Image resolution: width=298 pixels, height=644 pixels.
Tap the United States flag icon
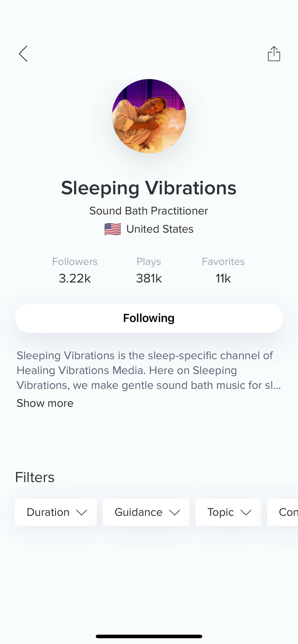coord(112,229)
